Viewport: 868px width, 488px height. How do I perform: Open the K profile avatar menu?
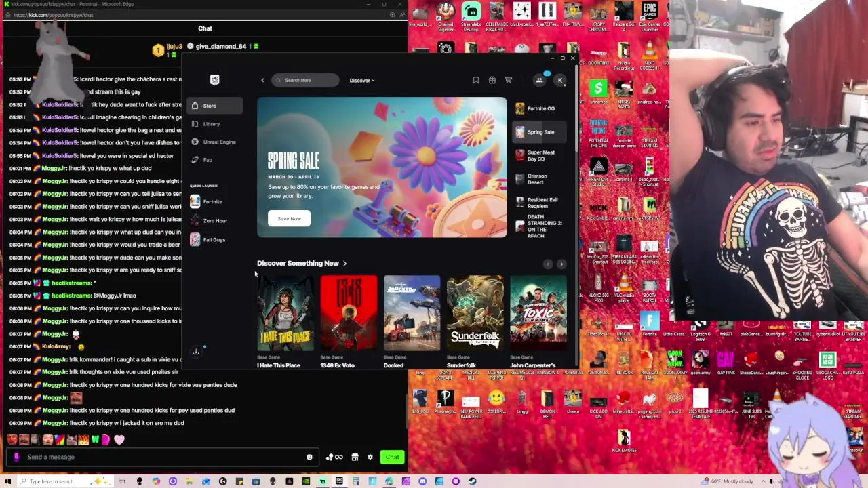tap(560, 80)
